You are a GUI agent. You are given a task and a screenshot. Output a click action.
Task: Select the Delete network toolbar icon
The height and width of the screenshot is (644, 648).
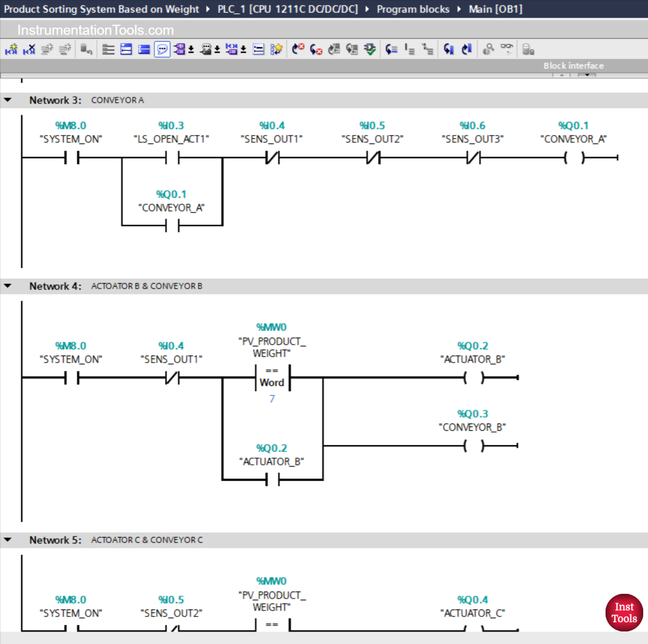coord(28,49)
